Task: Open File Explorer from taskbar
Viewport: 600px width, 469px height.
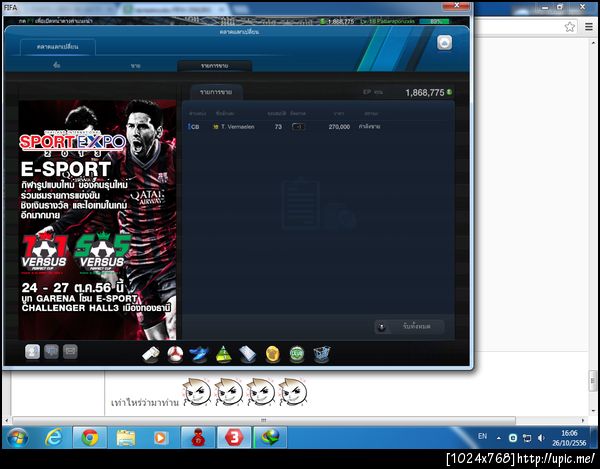Action: (126, 438)
